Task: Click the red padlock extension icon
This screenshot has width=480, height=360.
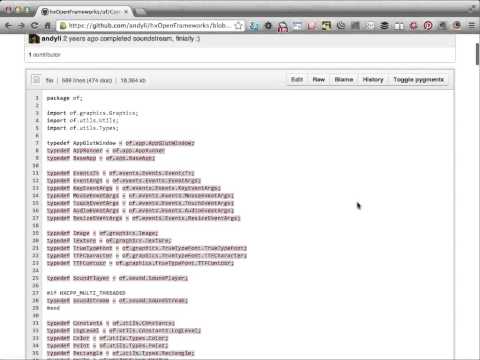Action: click(283, 26)
